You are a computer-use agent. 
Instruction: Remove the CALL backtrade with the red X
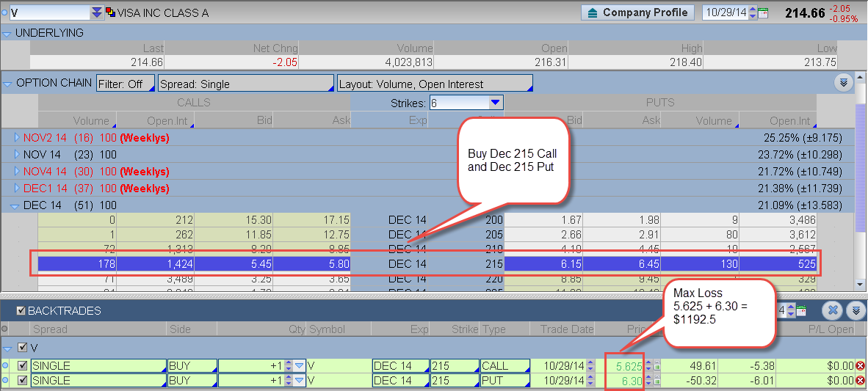tap(860, 366)
